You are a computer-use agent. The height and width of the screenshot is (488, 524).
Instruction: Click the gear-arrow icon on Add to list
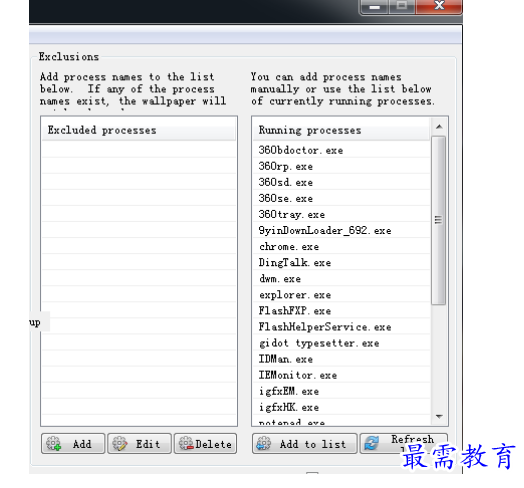click(264, 444)
